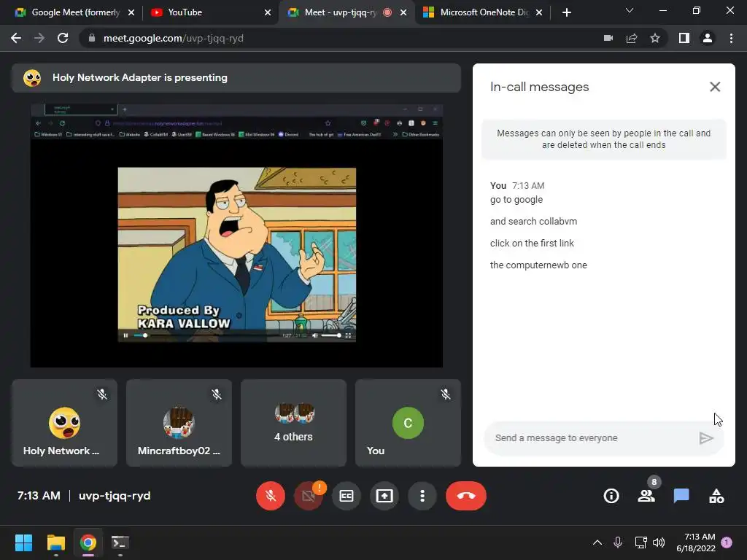747x560 pixels.
Task: Reload the Meet page
Action: point(63,38)
